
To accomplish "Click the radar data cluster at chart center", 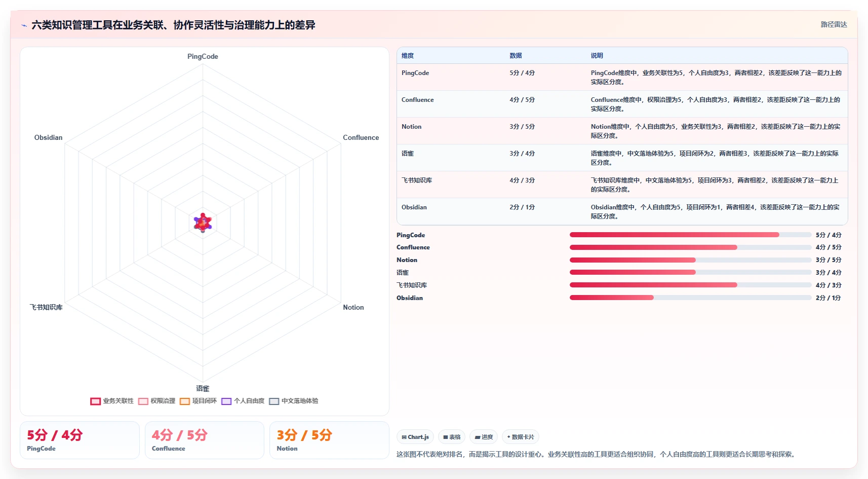I will pos(203,223).
